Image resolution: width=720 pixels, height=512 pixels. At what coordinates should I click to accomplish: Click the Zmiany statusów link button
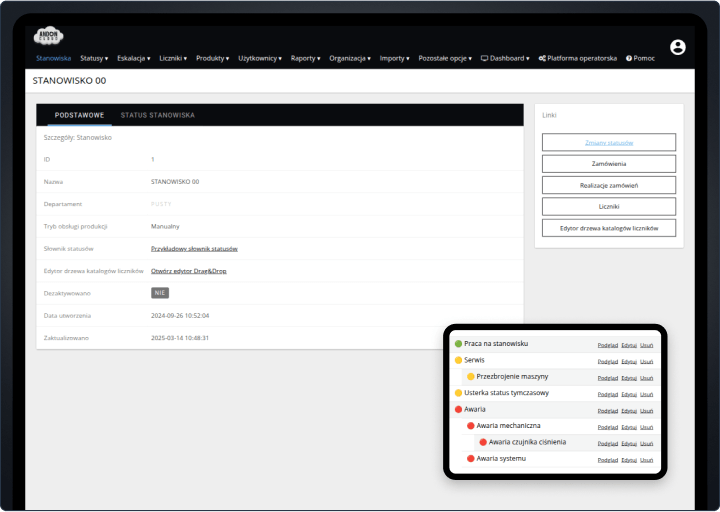pyautogui.click(x=608, y=142)
